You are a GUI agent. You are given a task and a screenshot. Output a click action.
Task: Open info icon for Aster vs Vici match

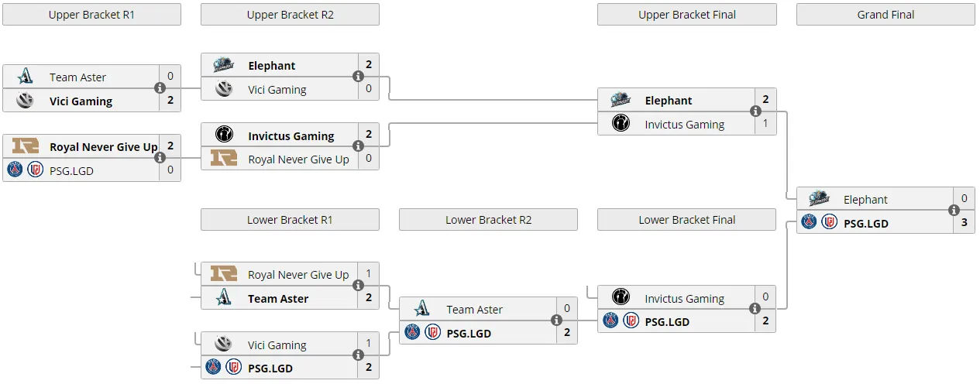click(x=160, y=88)
